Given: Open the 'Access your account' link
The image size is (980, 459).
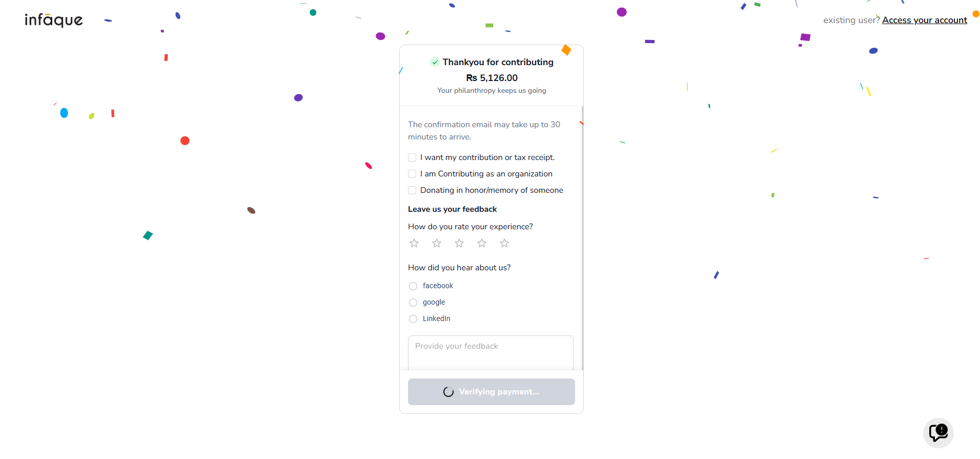Looking at the screenshot, I should 925,20.
